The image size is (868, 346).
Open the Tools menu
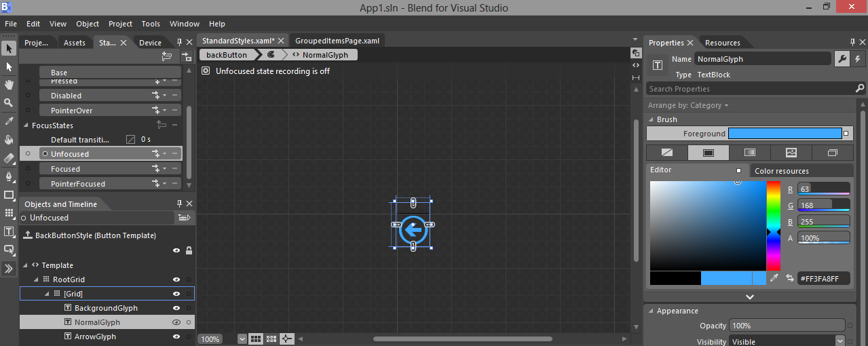(x=151, y=24)
